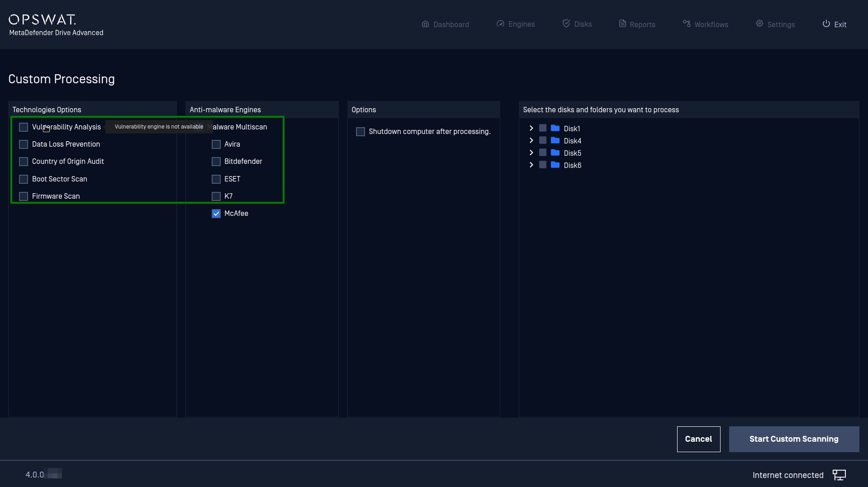Image resolution: width=868 pixels, height=487 pixels.
Task: Click the Cancel button
Action: 698,439
